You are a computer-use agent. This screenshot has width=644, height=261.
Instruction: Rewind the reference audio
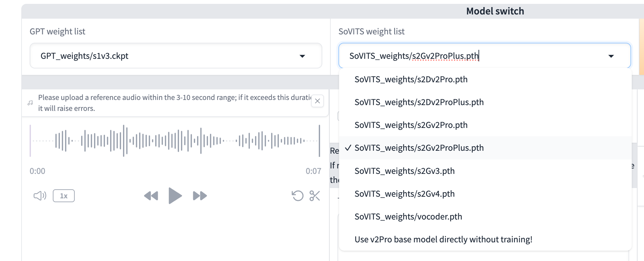pos(151,196)
